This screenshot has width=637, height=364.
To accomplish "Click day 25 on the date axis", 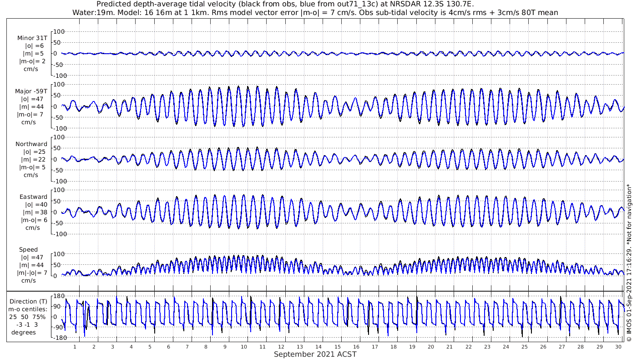I will click(525, 347).
